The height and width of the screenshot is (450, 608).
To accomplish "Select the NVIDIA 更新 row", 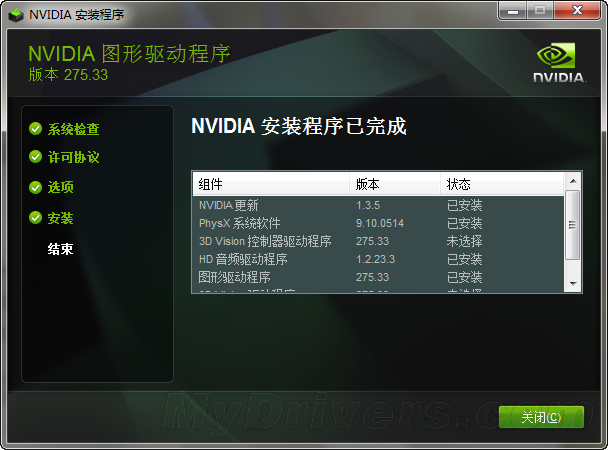I will 378,205.
